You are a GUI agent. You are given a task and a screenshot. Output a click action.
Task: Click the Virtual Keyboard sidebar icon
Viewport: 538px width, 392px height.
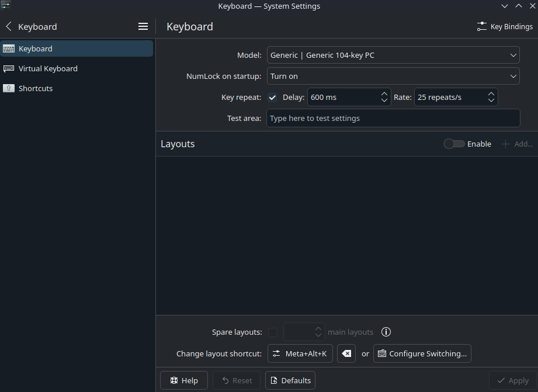9,68
